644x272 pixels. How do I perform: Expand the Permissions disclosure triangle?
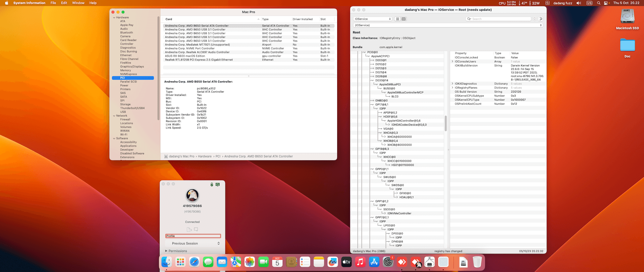166,251
